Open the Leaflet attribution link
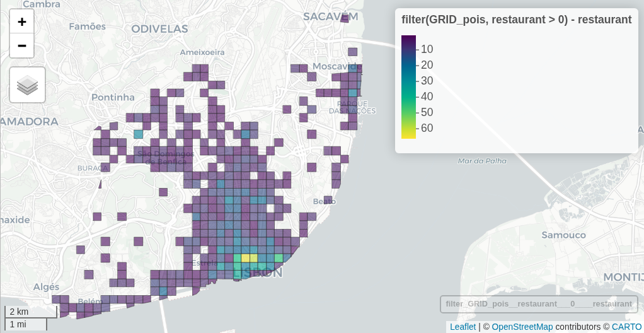This screenshot has width=644, height=333. [x=463, y=327]
